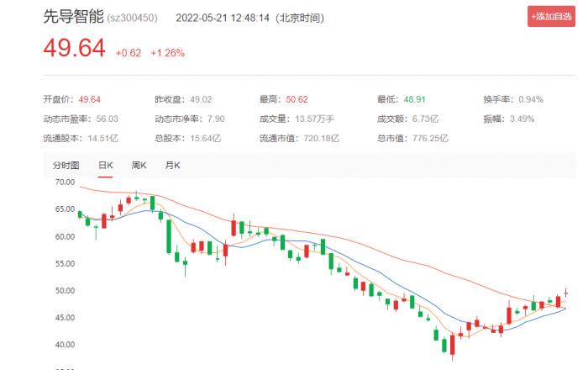The height and width of the screenshot is (370, 588).
Task: Click the large 49.64 current price
Action: click(75, 50)
